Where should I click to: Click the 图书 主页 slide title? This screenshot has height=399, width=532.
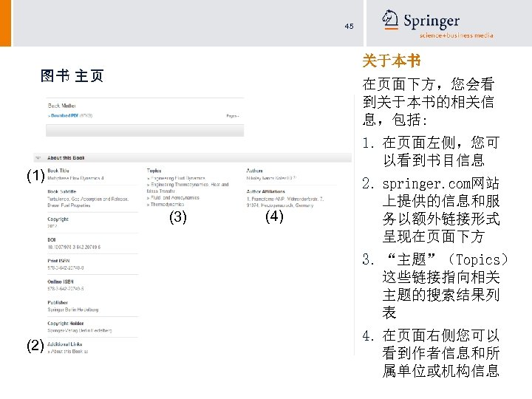click(x=72, y=75)
